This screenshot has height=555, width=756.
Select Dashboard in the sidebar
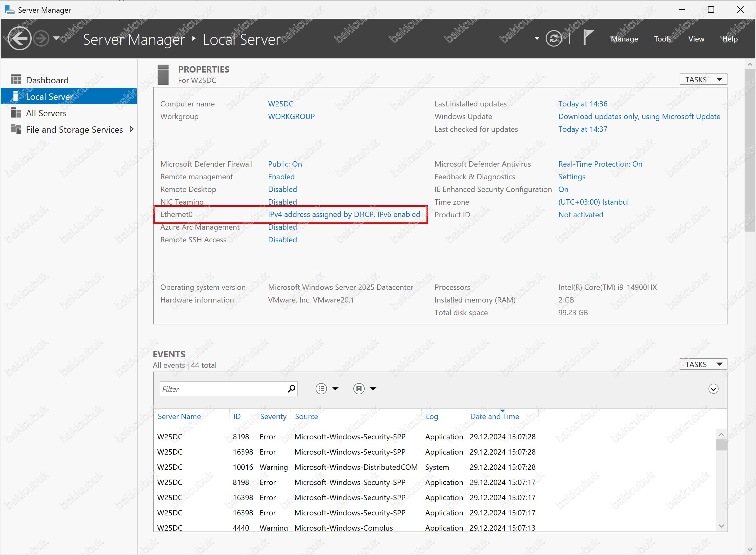pyautogui.click(x=68, y=80)
